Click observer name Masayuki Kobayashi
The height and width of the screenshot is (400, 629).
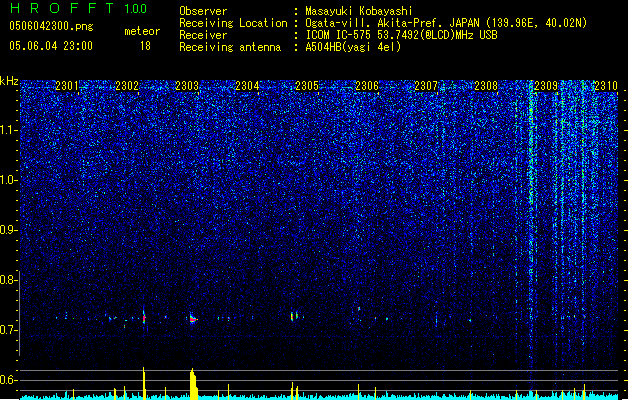coord(359,11)
